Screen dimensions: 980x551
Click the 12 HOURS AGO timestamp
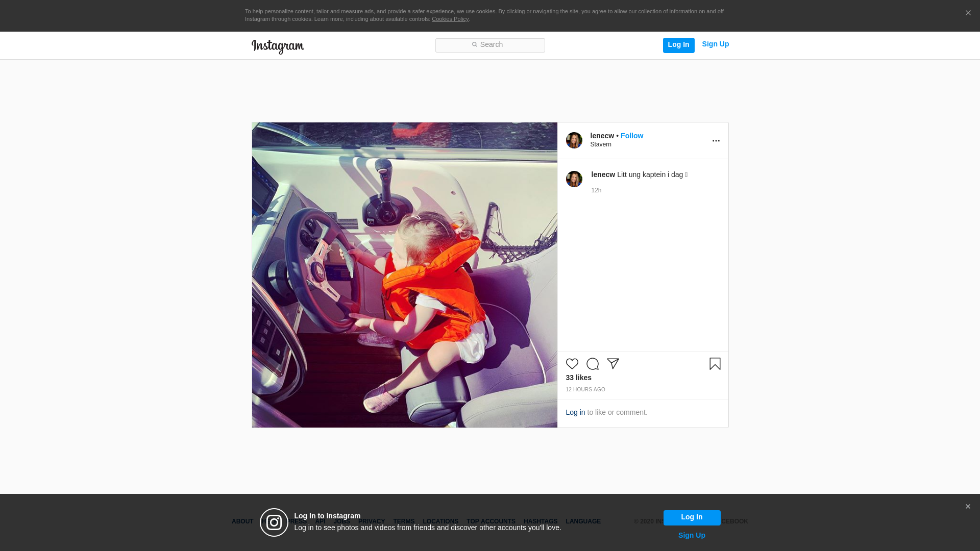[585, 390]
